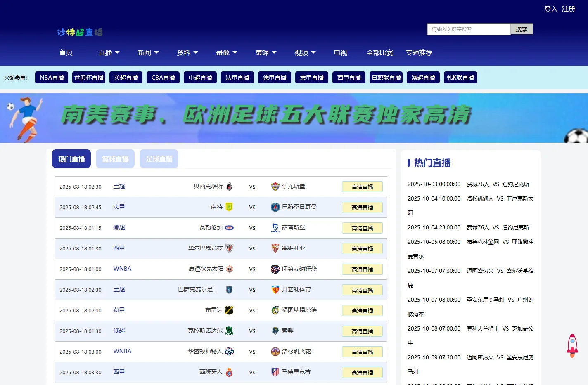The image size is (588, 385).
Task: Open the 西甲直播 button
Action: 349,78
